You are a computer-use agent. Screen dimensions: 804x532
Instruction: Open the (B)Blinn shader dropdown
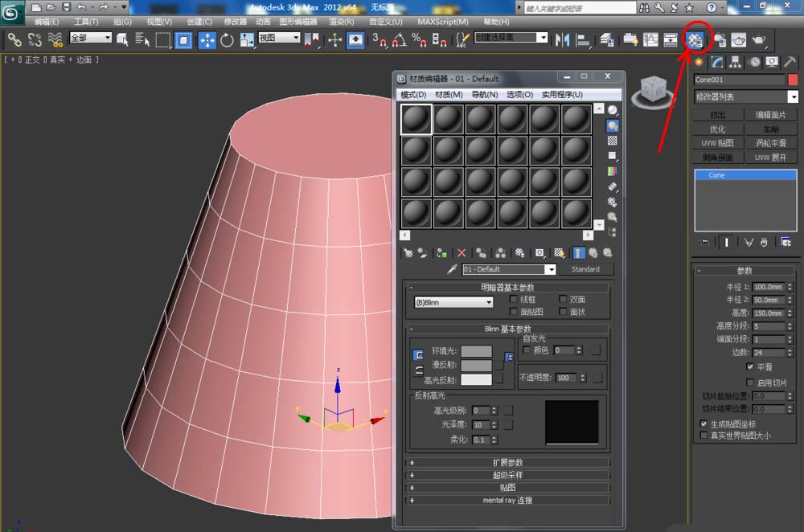click(453, 302)
